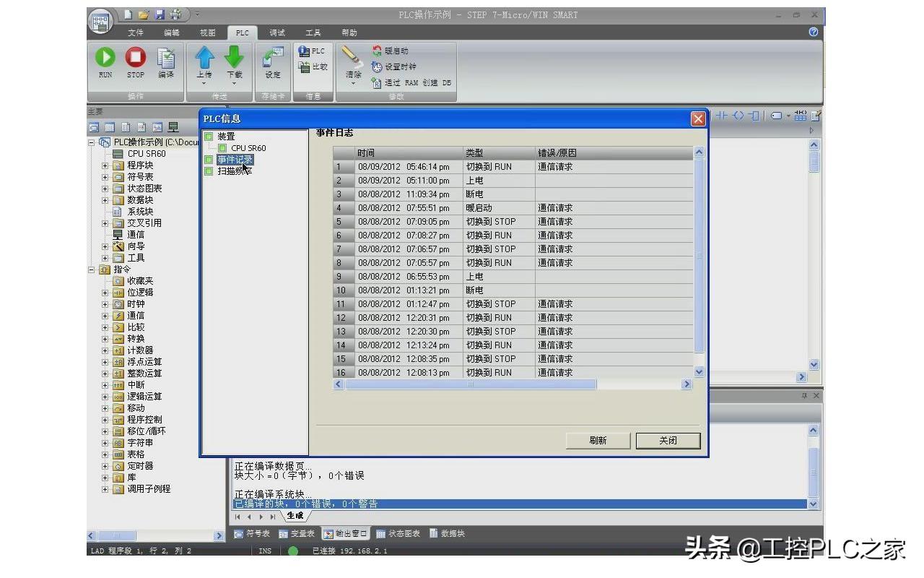Expand the 程序块 tree node
This screenshot has height=578, width=924.
(105, 165)
